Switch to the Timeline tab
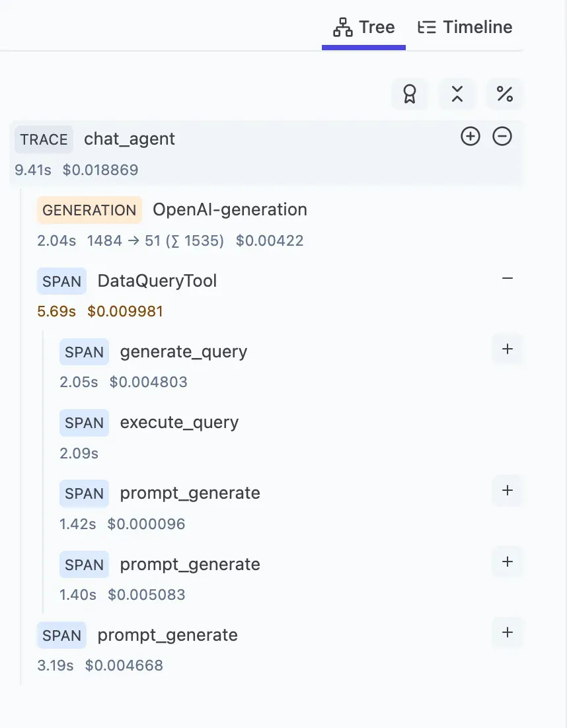567x728 pixels. 465,27
